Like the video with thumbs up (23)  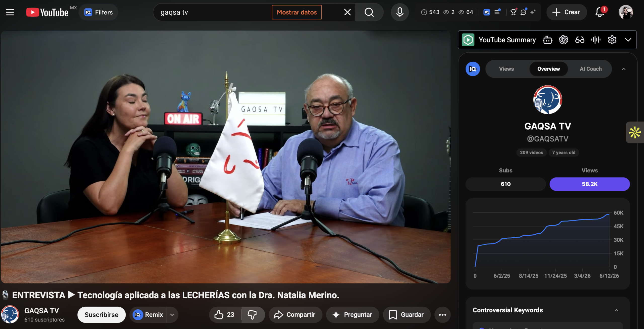[225, 315]
